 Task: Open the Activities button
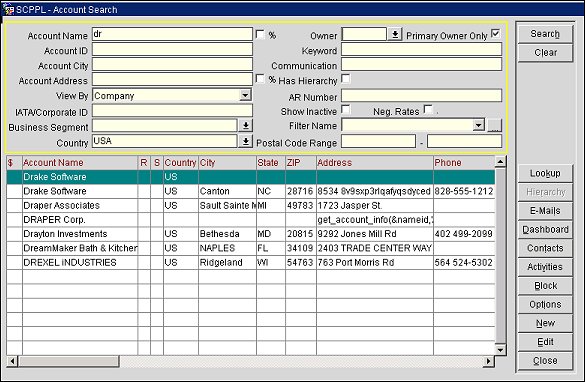tap(545, 267)
